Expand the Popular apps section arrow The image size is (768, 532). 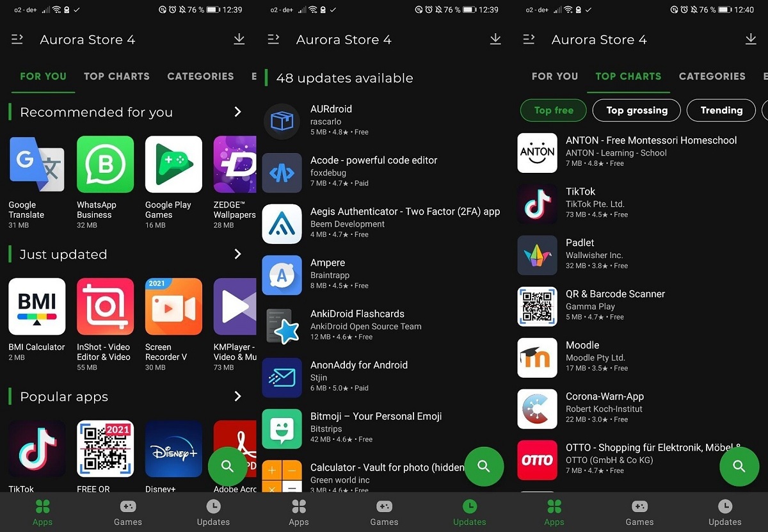(x=237, y=396)
